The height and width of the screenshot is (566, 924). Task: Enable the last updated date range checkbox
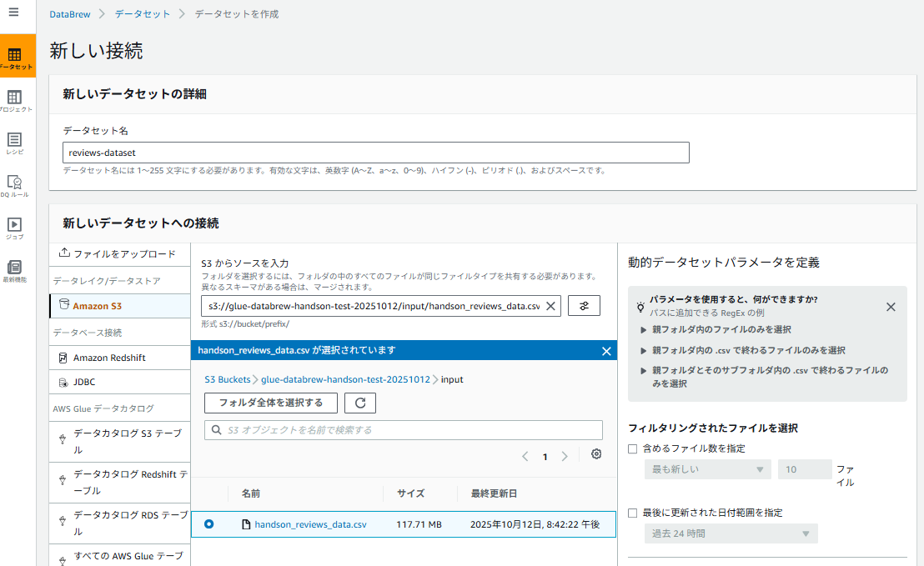click(633, 513)
